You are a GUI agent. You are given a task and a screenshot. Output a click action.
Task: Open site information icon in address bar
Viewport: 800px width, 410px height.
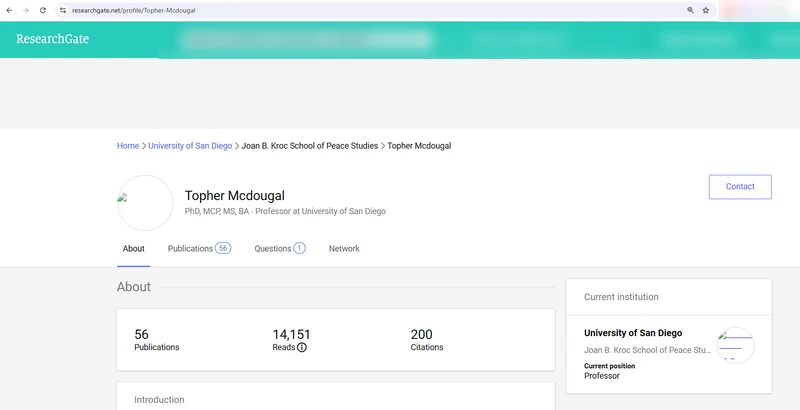click(x=63, y=10)
